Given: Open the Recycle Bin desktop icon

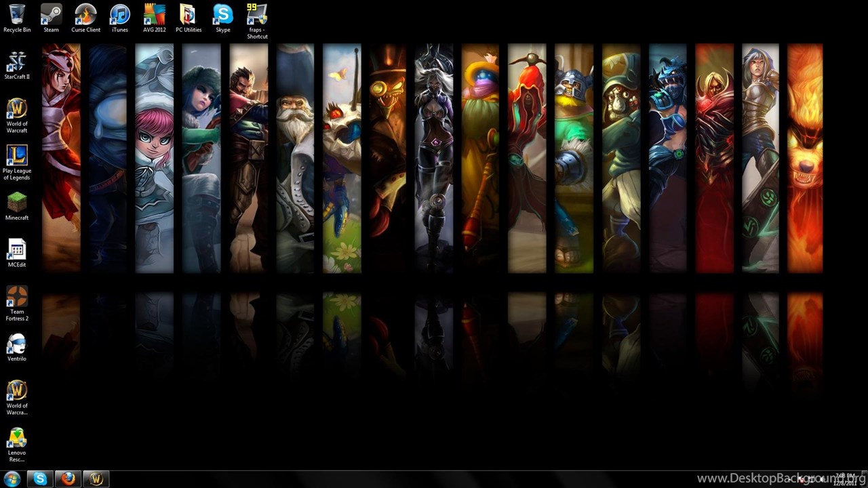Looking at the screenshot, I should [17, 14].
